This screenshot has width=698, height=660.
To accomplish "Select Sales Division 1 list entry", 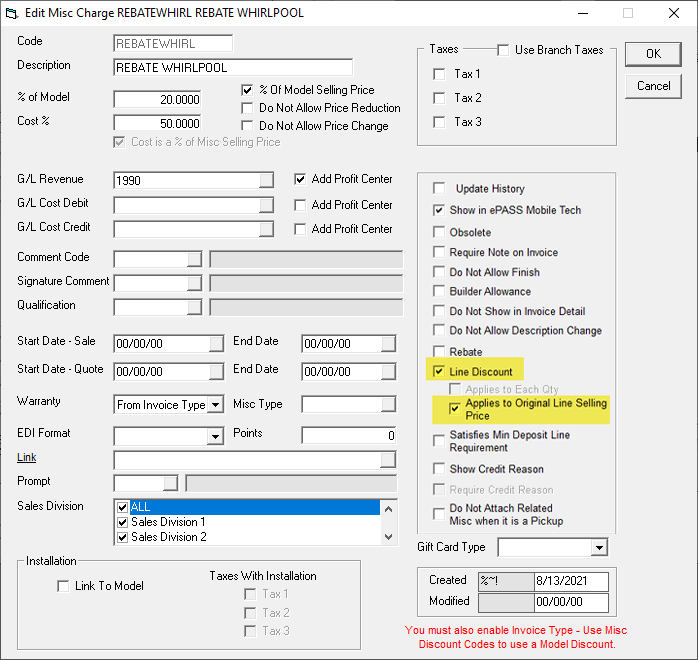I will pyautogui.click(x=167, y=522).
